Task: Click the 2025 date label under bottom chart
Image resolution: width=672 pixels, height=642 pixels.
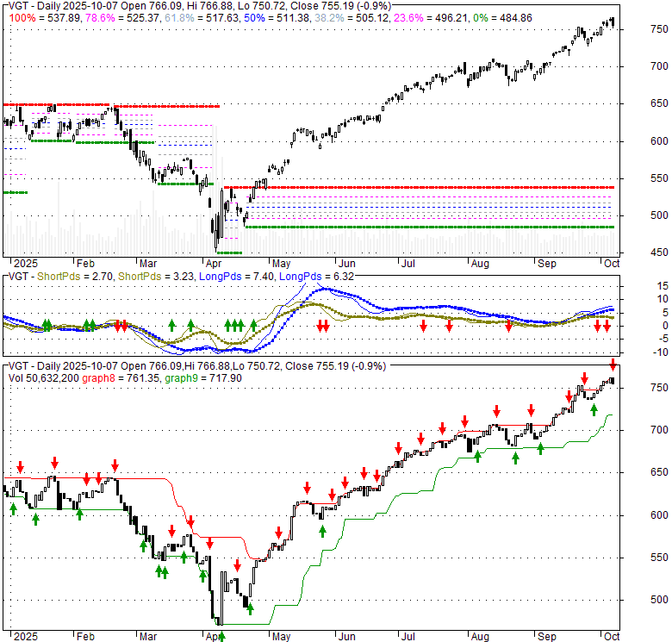Action: click(26, 637)
